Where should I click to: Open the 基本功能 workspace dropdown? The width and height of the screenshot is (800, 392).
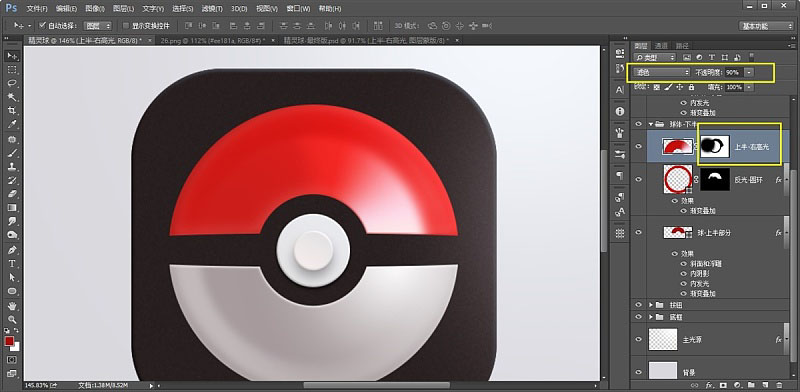(766, 26)
